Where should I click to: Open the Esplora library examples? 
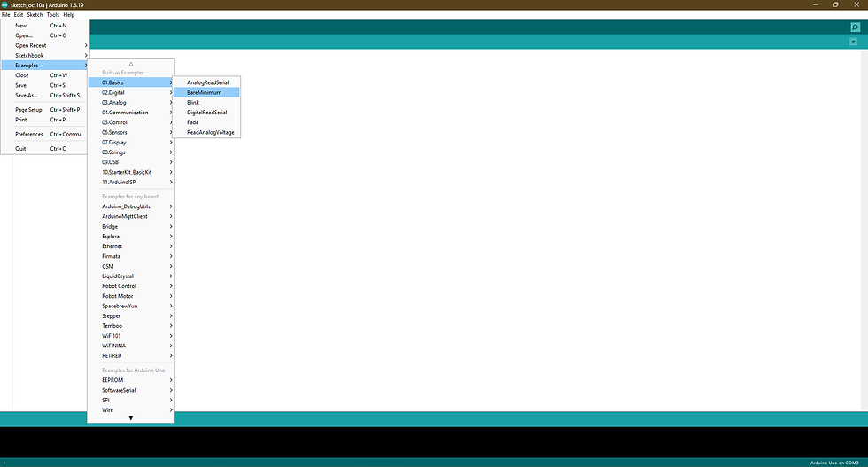point(131,237)
